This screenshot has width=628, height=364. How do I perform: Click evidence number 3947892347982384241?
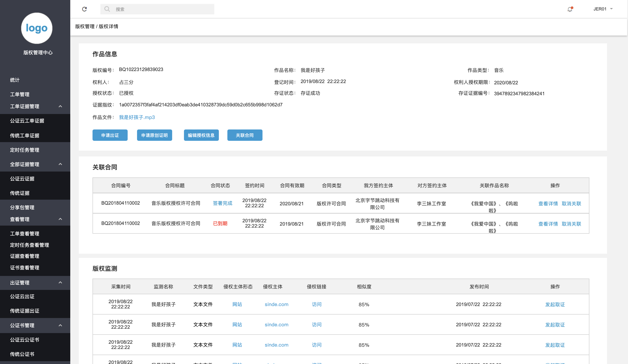point(519,94)
